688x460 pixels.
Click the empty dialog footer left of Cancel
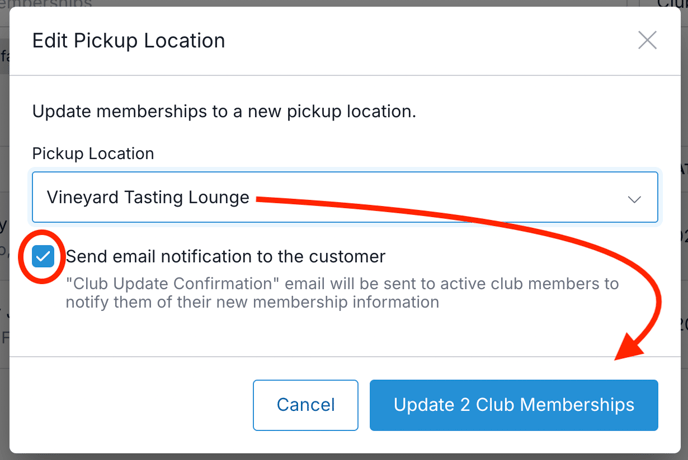tap(131, 405)
